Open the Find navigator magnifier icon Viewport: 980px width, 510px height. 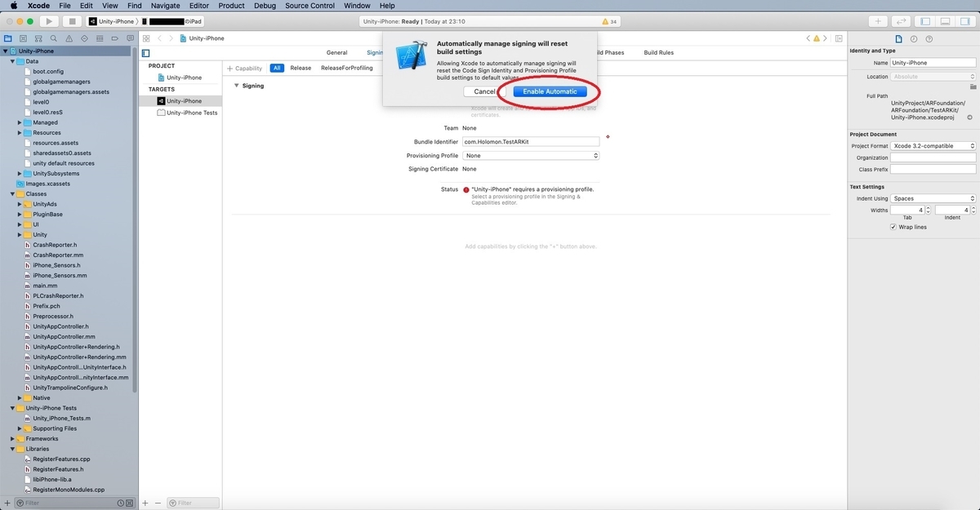[54, 38]
